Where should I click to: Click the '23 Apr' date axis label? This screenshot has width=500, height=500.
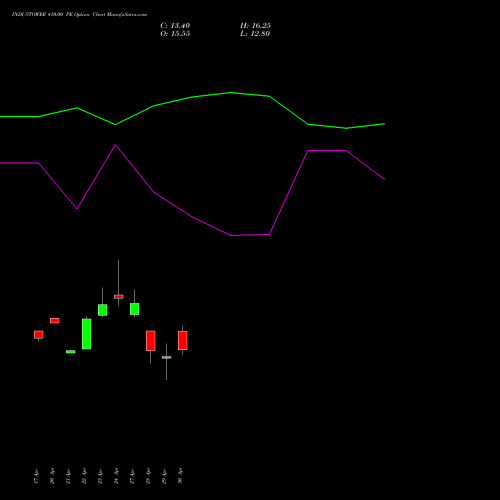(x=100, y=476)
